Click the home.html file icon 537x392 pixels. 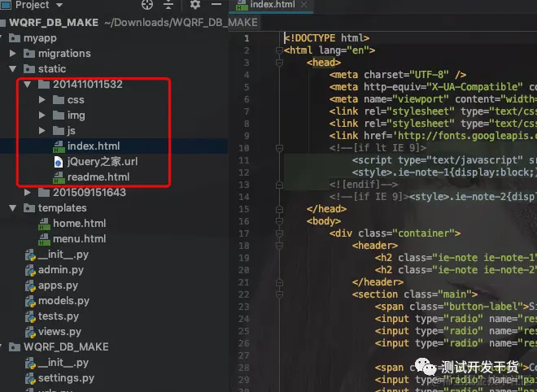[44, 224]
